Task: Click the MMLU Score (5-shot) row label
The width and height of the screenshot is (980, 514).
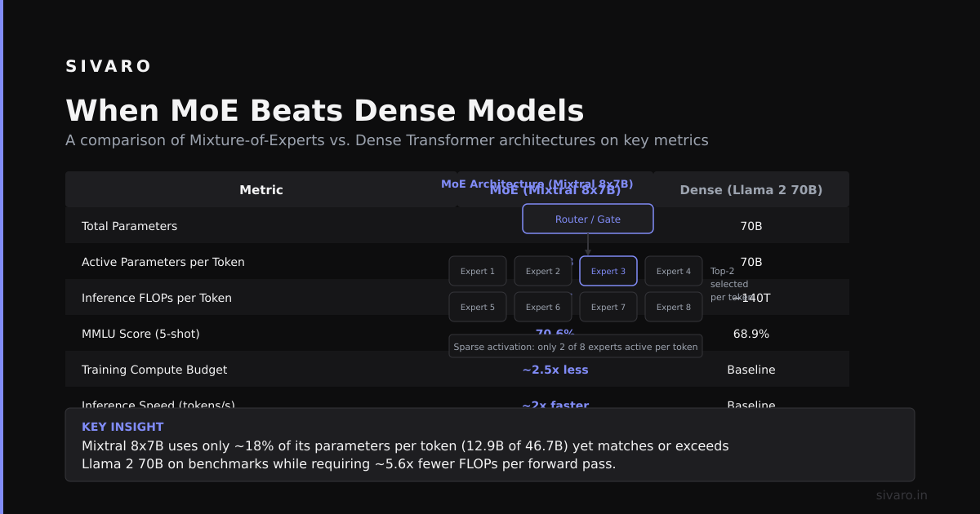Action: [140, 334]
